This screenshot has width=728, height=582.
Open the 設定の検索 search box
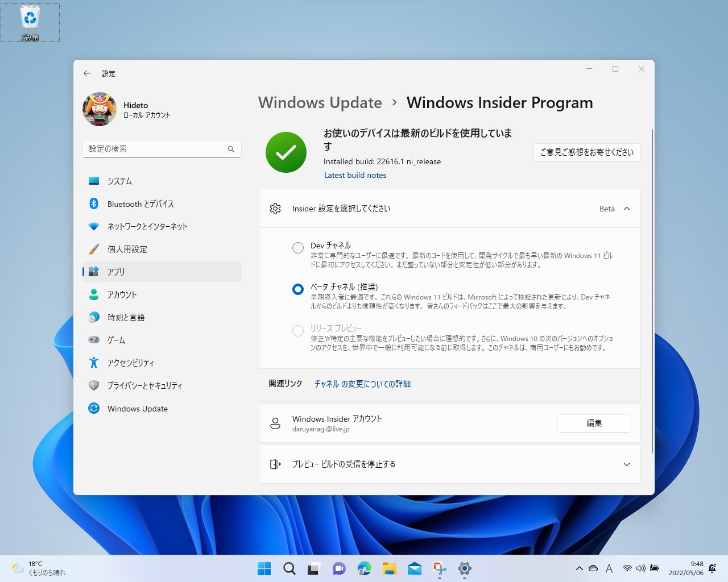coord(162,149)
